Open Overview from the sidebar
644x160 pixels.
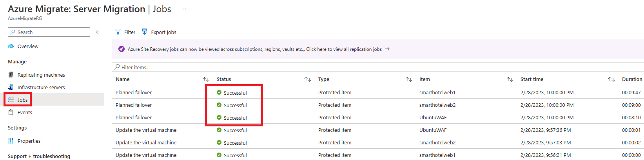pos(28,46)
